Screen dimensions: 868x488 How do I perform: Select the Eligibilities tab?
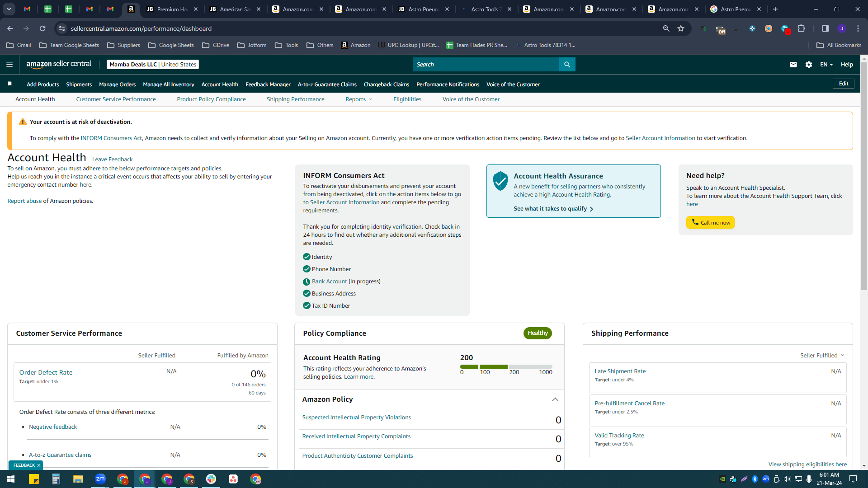point(407,99)
